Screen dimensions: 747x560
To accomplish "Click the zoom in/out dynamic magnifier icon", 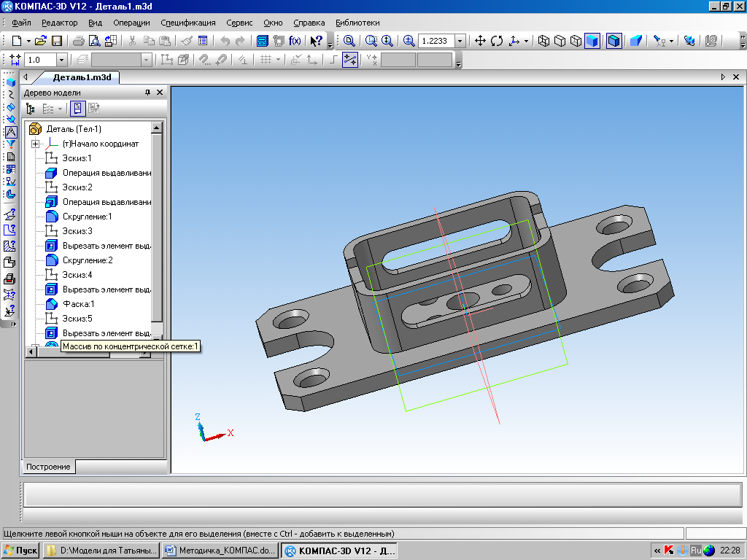I will (x=387, y=41).
